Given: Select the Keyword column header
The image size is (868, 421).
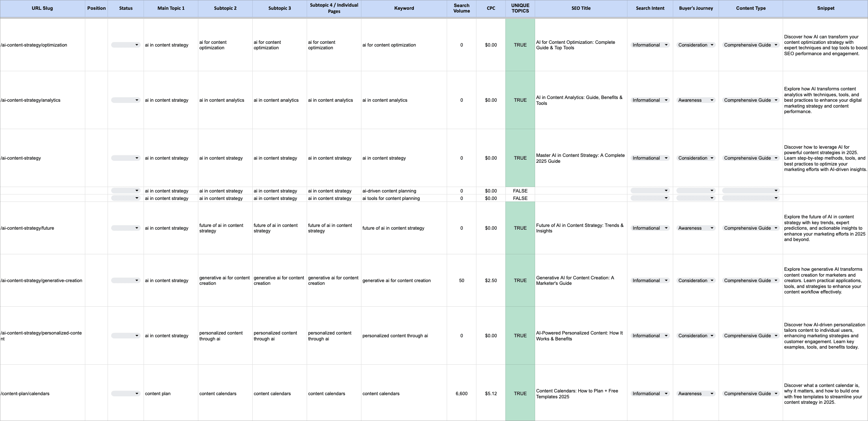Looking at the screenshot, I should [x=404, y=8].
